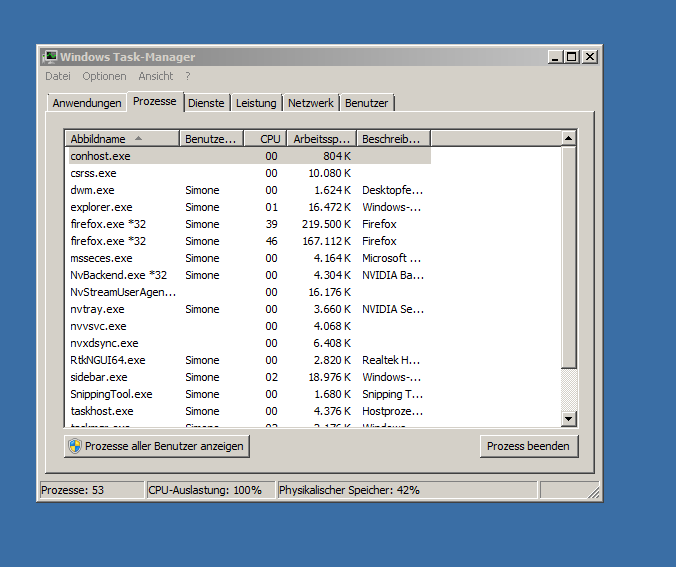
Task: Click the Realtek H... description cell
Action: point(391,360)
